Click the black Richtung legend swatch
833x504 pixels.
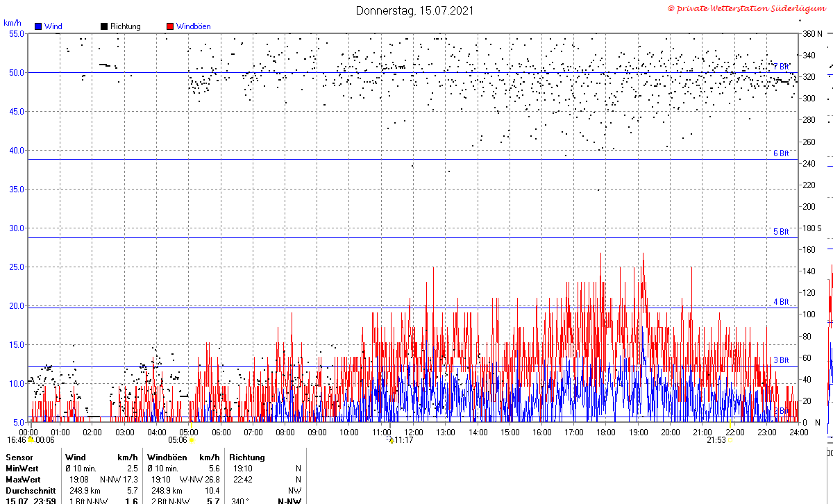(104, 26)
